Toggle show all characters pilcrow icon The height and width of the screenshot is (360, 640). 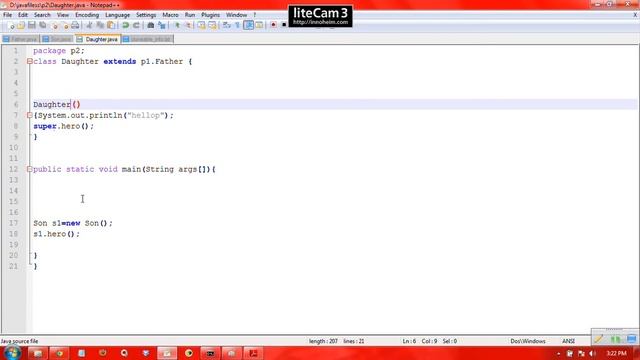pyautogui.click(x=238, y=25)
